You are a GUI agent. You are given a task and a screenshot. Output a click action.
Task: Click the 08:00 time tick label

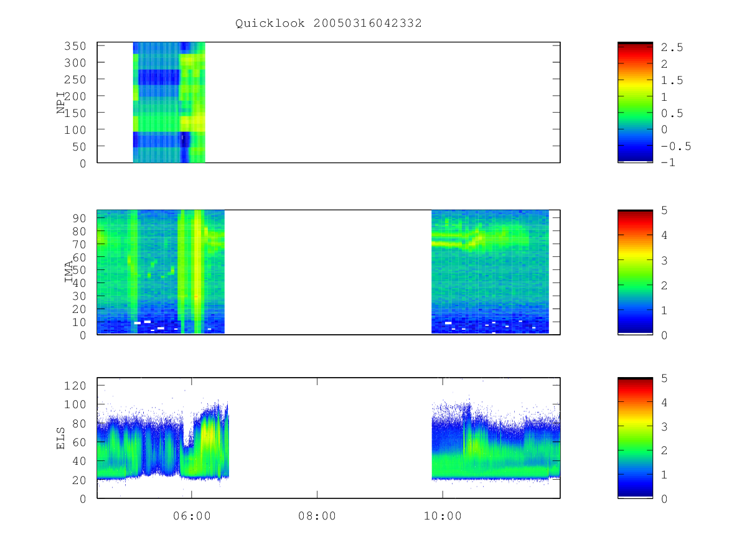point(317,516)
